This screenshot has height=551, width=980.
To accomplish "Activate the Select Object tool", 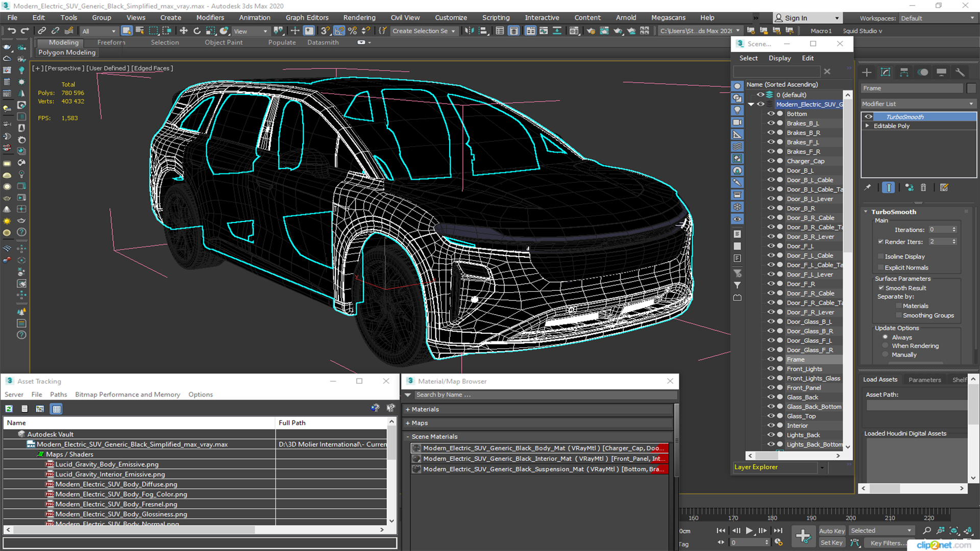I will (x=127, y=31).
